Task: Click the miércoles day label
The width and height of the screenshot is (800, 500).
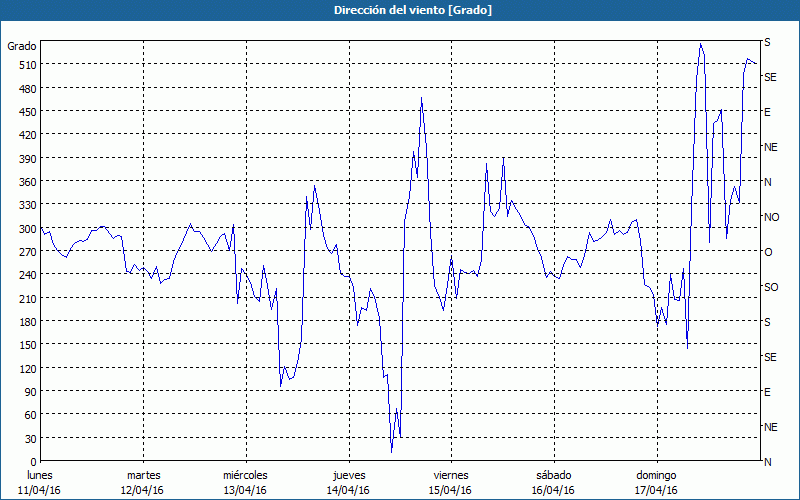Action: click(x=245, y=475)
